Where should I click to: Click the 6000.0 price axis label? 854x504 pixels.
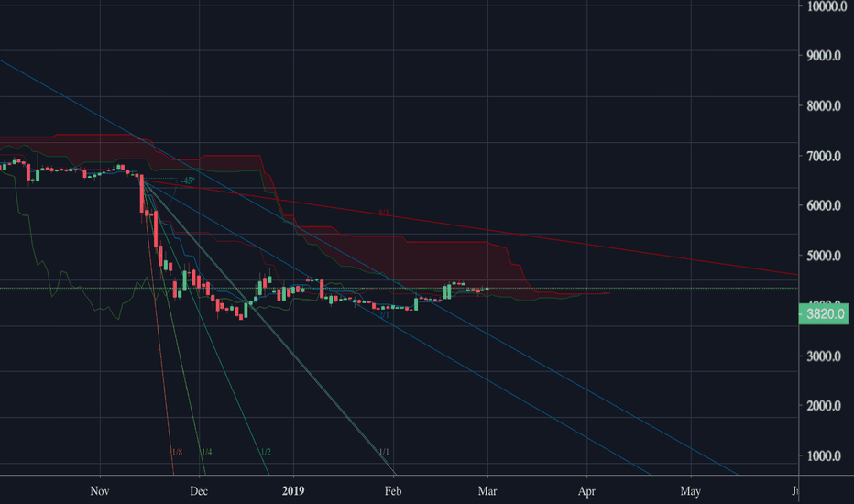(x=824, y=205)
